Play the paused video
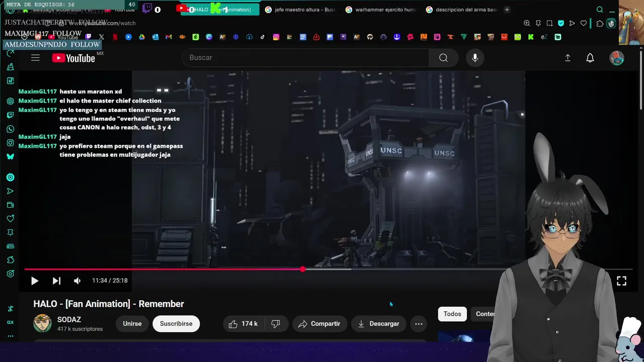 34,281
